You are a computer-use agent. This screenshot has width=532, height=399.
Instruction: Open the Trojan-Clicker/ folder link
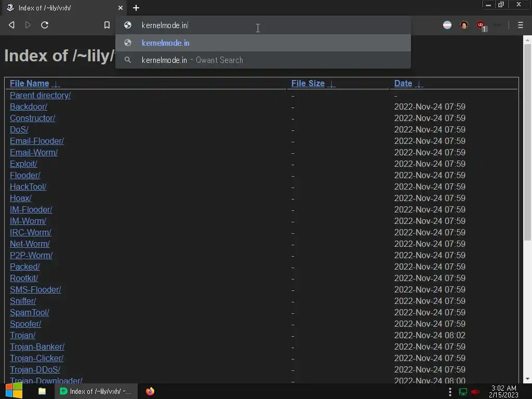37,358
